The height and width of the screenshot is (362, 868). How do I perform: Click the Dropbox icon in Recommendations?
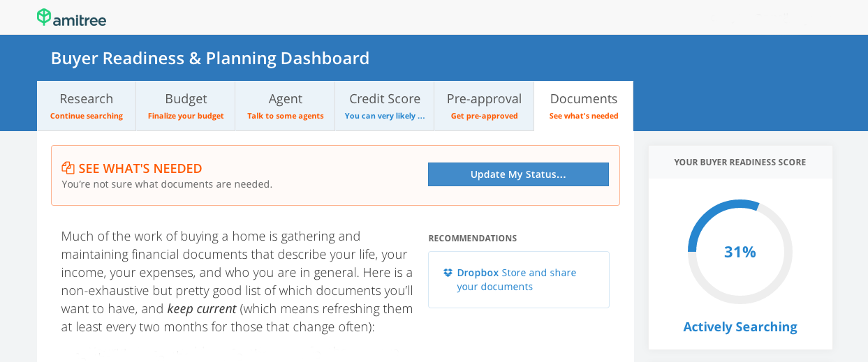[448, 273]
